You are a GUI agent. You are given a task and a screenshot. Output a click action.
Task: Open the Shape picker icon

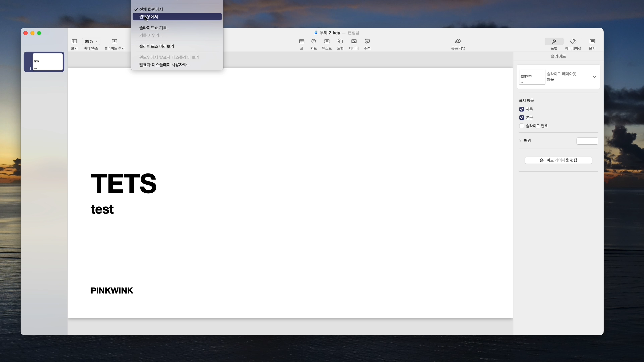tap(340, 41)
